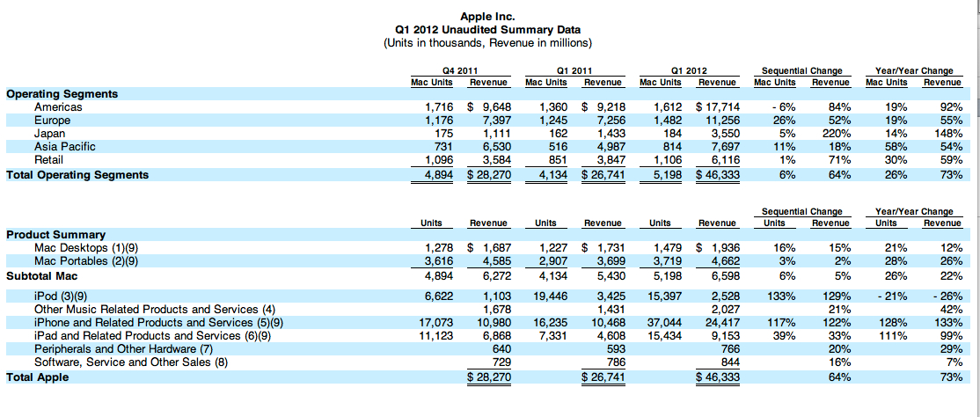980x417 pixels.
Task: Click Software year/year revenue change 7%
Action: pyautogui.click(x=953, y=362)
